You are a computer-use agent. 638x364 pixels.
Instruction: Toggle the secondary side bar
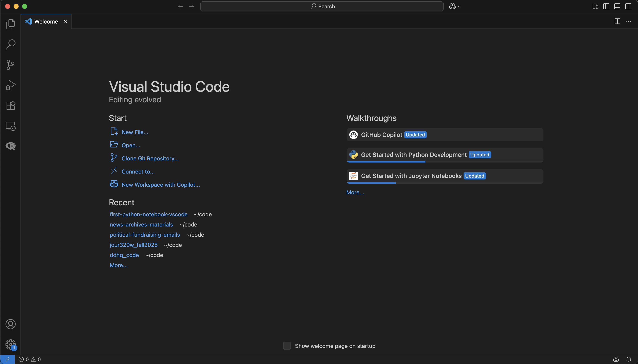point(628,7)
